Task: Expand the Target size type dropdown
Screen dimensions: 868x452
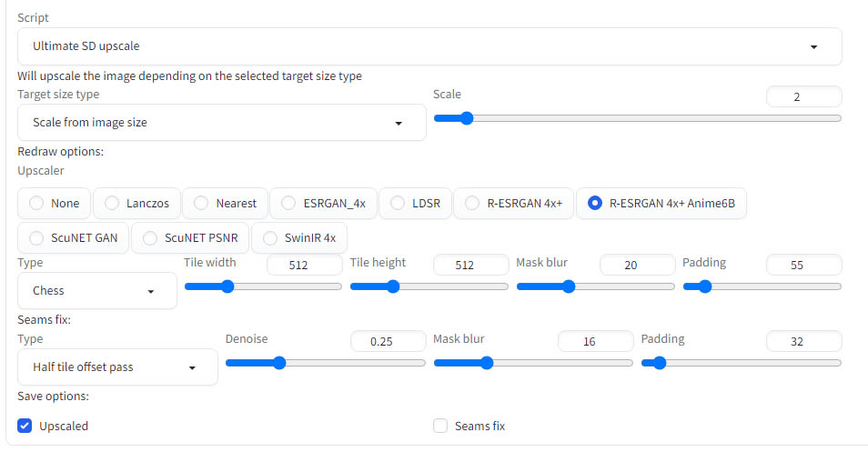Action: click(x=222, y=122)
